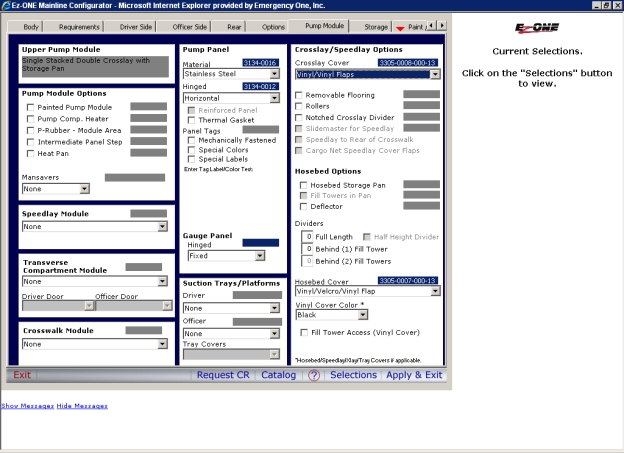Click the help question mark icon
Screen dimensions: 624x453
(314, 375)
